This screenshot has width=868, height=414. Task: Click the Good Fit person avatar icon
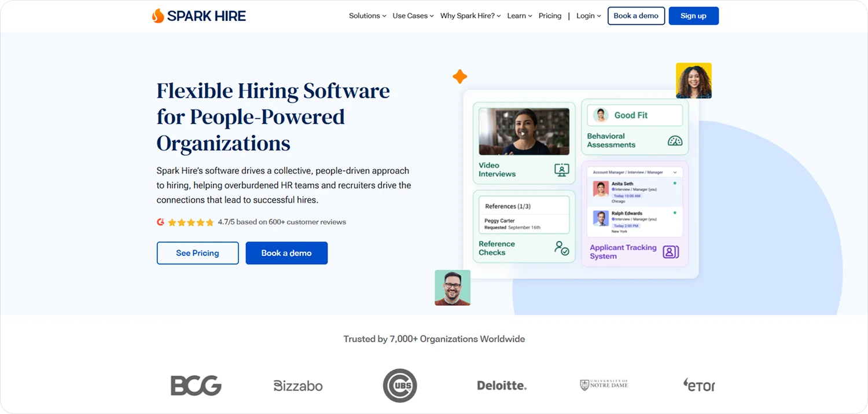point(601,115)
